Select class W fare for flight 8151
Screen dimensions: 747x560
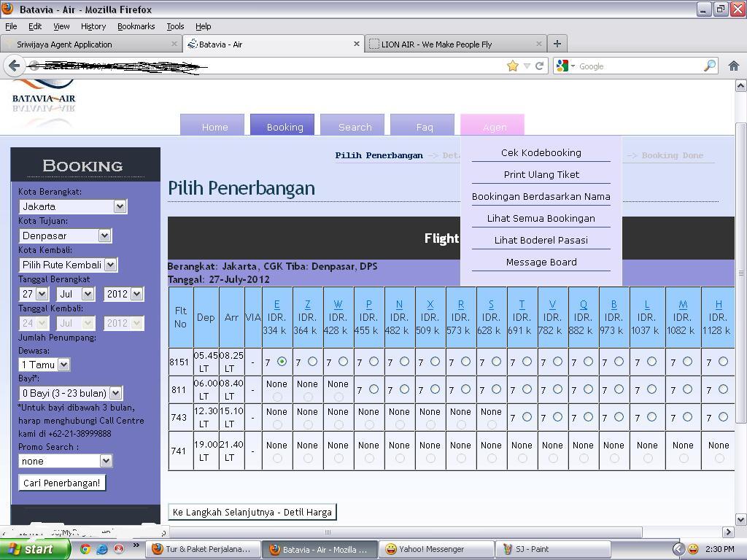click(x=343, y=362)
